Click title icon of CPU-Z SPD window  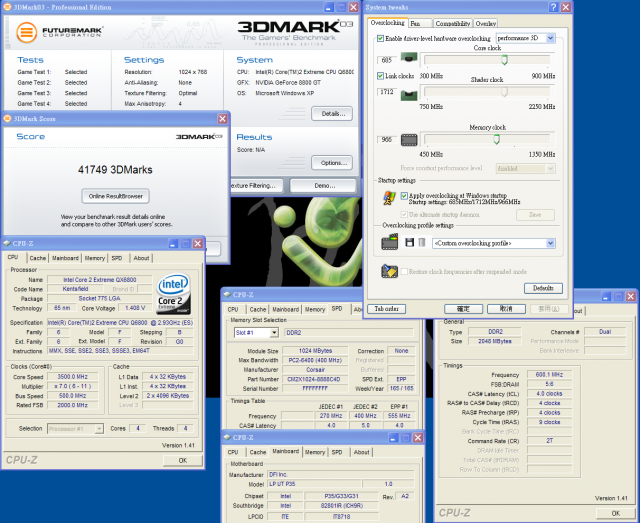click(227, 295)
